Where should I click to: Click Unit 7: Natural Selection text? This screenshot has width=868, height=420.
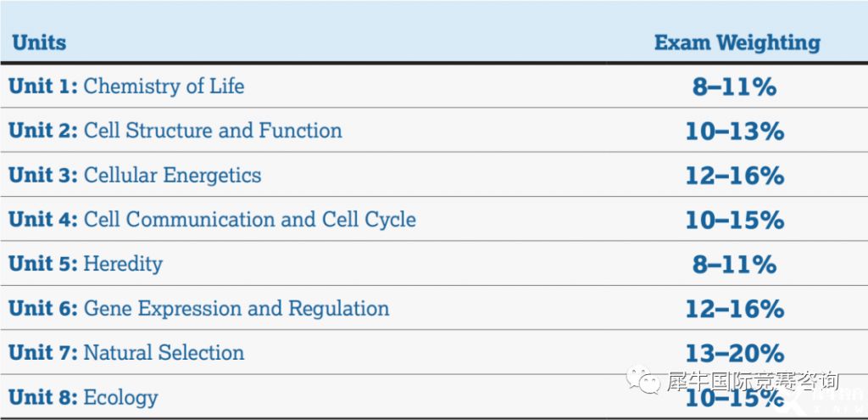coord(126,352)
